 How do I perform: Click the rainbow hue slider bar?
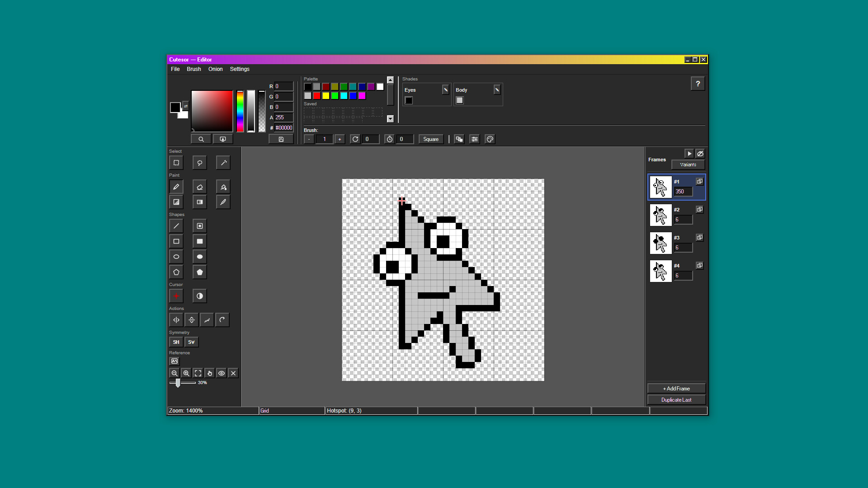[240, 111]
